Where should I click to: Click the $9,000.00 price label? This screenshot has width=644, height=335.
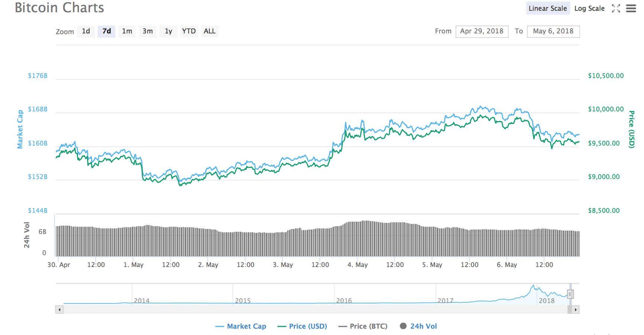(604, 177)
